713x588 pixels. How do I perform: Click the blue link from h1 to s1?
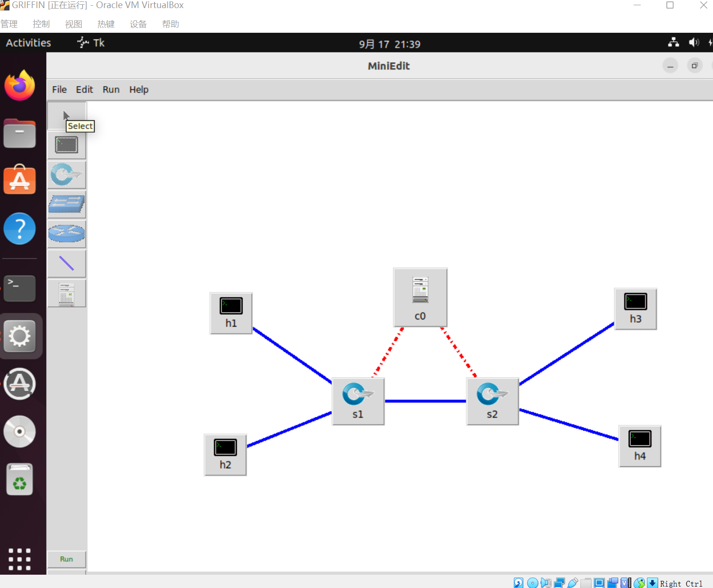pos(292,355)
